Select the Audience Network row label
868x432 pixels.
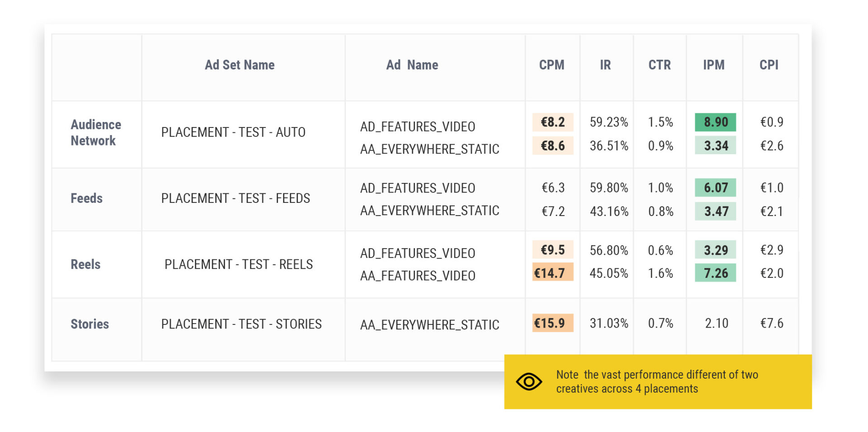click(95, 132)
